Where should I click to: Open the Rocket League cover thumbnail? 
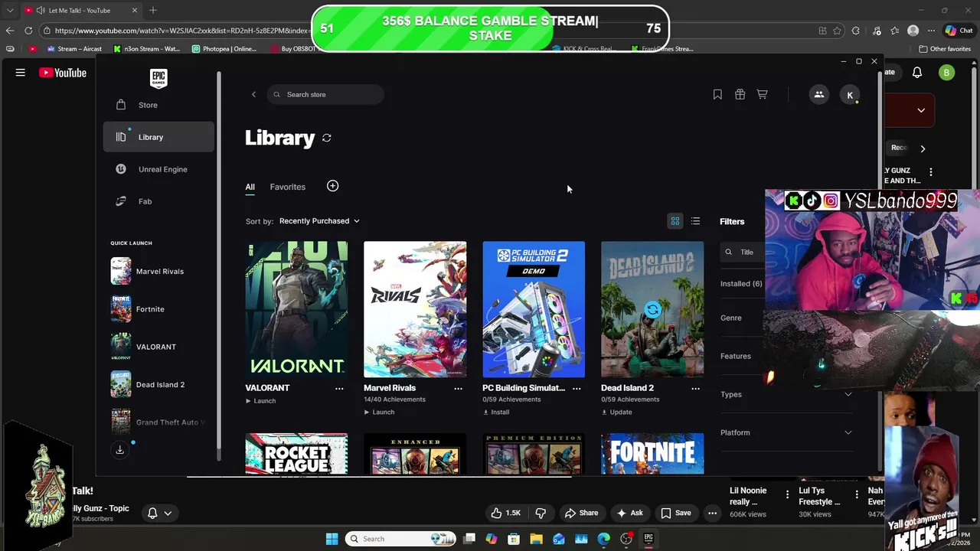point(296,454)
